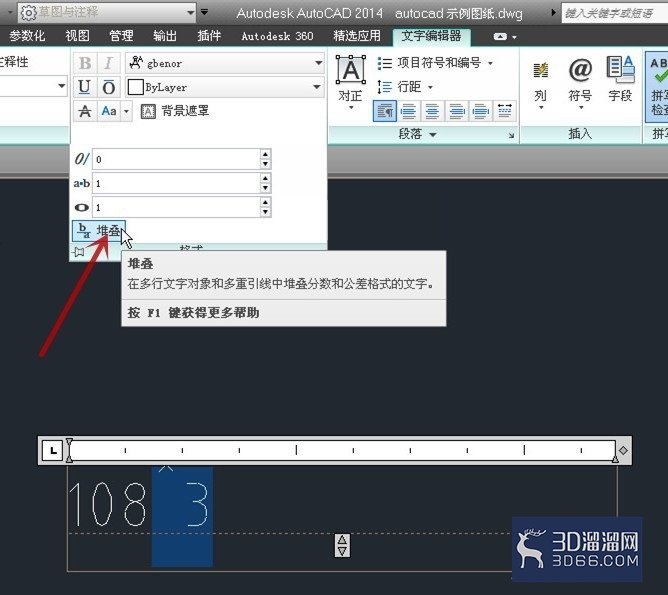Click the highlighted 3 text

pyautogui.click(x=196, y=505)
